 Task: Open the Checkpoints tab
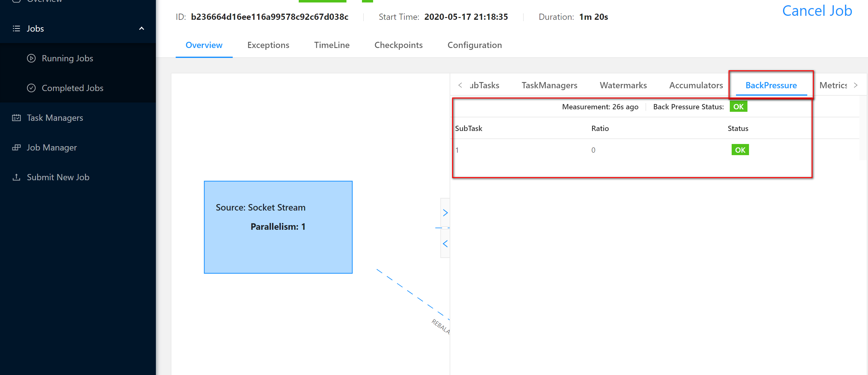(398, 45)
